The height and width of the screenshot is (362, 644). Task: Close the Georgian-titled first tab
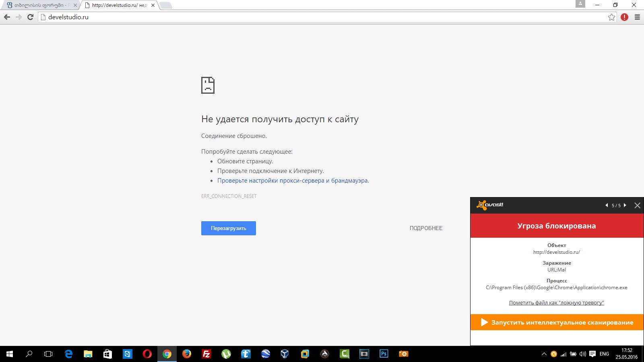tap(75, 5)
